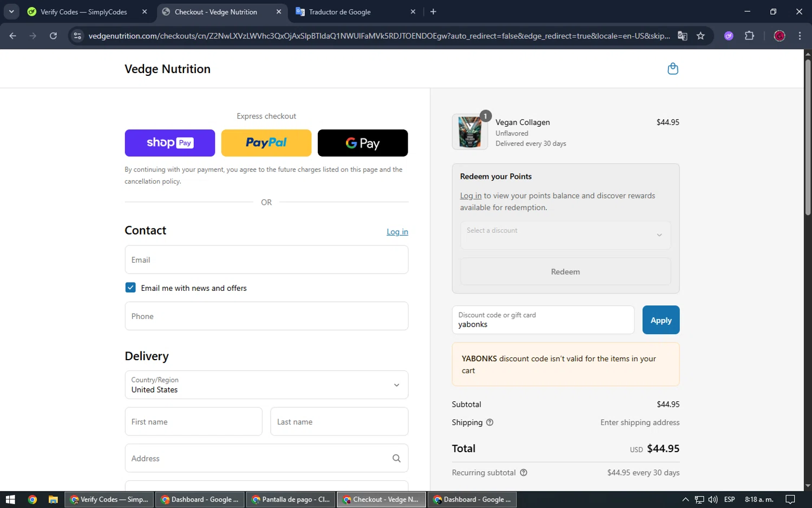
Task: Launch Chrome from the taskbar pin
Action: [32, 499]
